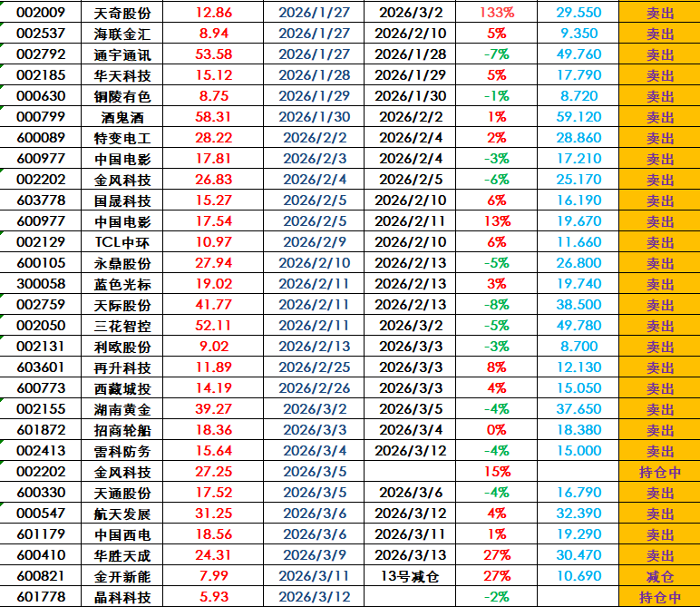Click the 2% return cell
Viewport: 700px width, 607px height.
pyautogui.click(x=496, y=138)
